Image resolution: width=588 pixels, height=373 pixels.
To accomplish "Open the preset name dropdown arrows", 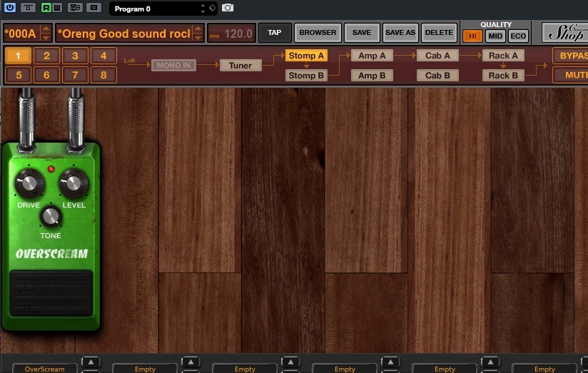I will click(198, 34).
